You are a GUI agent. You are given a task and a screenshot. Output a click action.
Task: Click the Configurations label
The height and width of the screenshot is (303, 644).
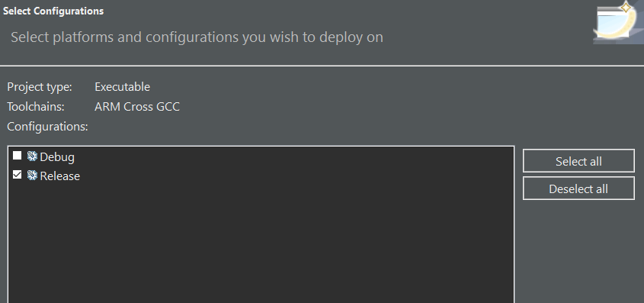48,127
